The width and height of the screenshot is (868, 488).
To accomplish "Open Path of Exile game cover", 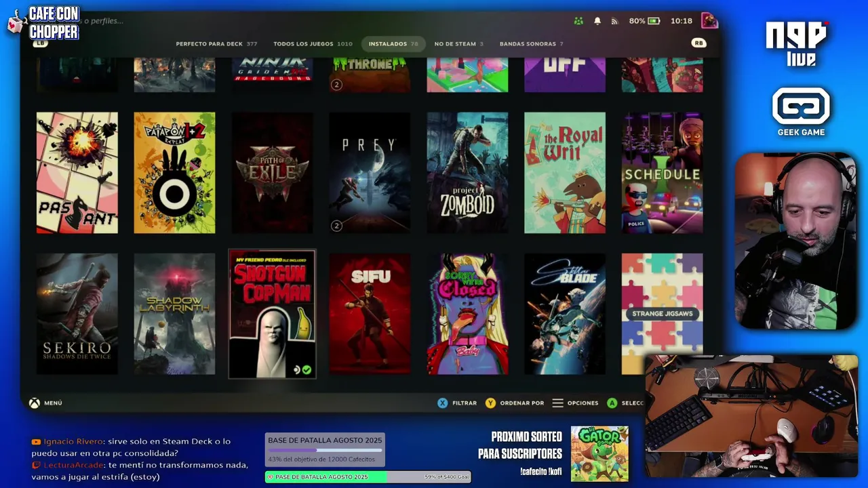I will [272, 173].
